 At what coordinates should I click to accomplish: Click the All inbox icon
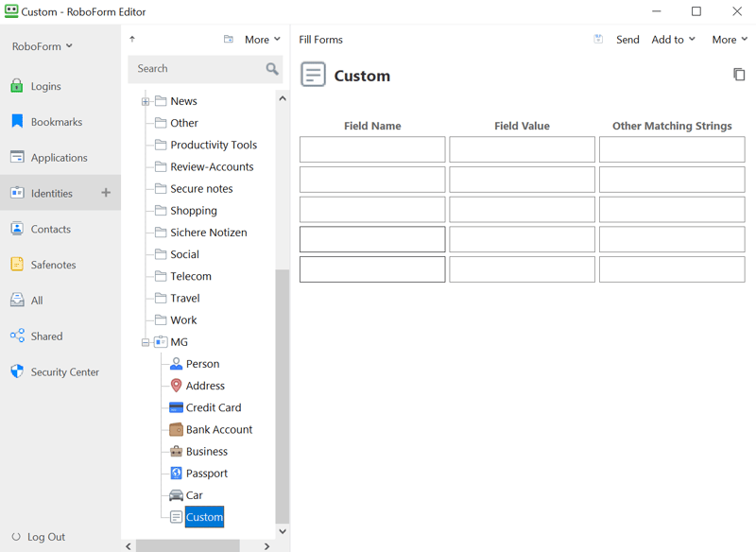[17, 300]
